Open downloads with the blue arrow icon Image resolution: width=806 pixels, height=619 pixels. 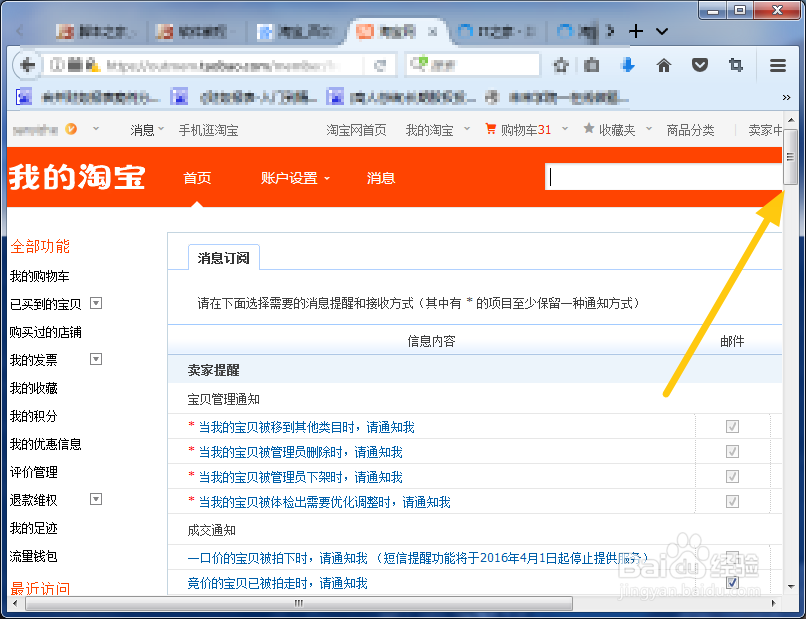click(x=628, y=65)
